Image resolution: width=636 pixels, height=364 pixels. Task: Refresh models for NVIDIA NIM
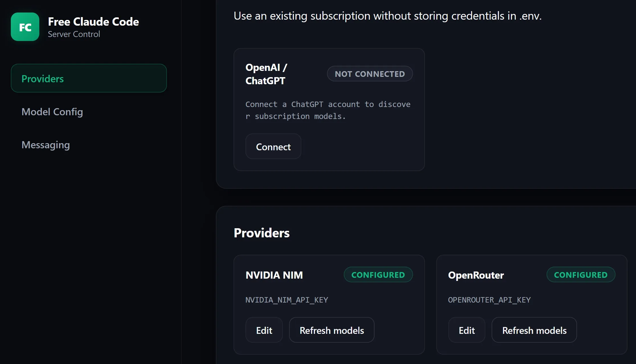tap(332, 330)
